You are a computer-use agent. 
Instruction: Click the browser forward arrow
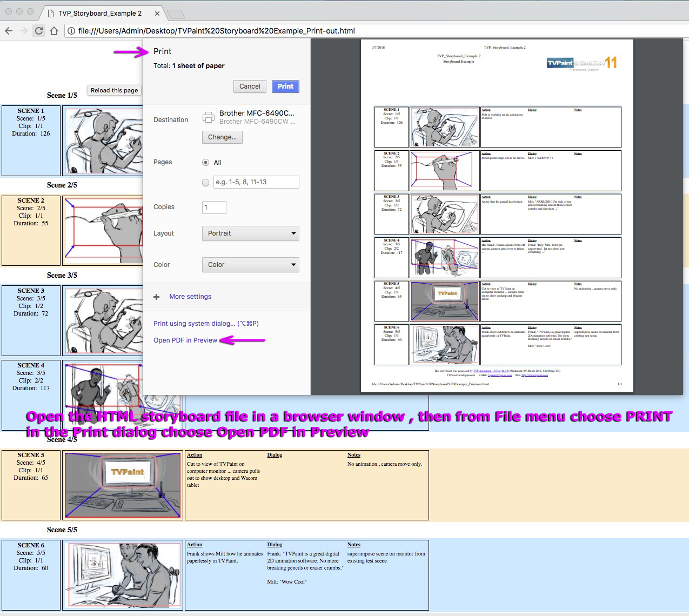coord(24,31)
